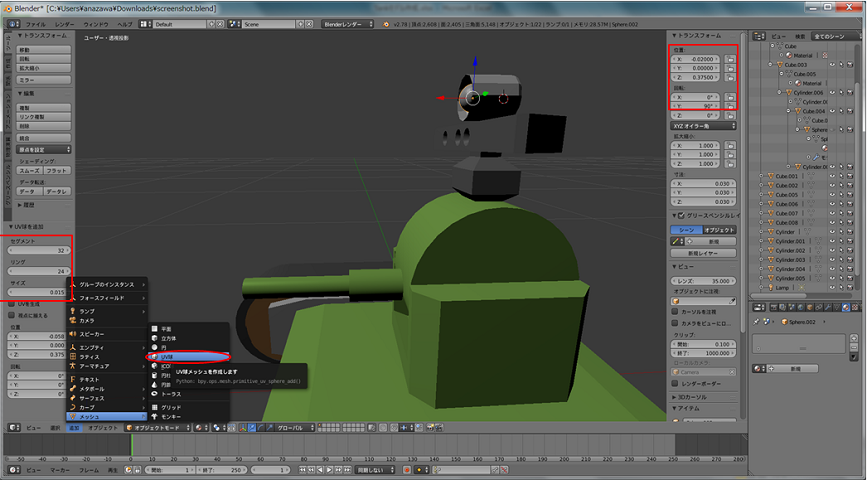This screenshot has width=867, height=480.
Task: Click the レンズ value field
Action: [705, 281]
